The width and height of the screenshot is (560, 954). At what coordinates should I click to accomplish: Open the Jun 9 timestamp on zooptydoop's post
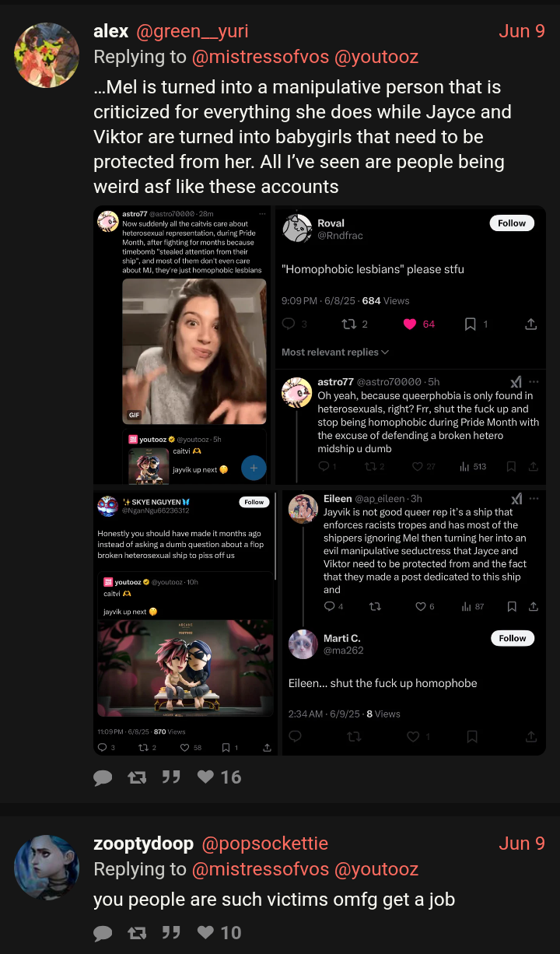(522, 844)
